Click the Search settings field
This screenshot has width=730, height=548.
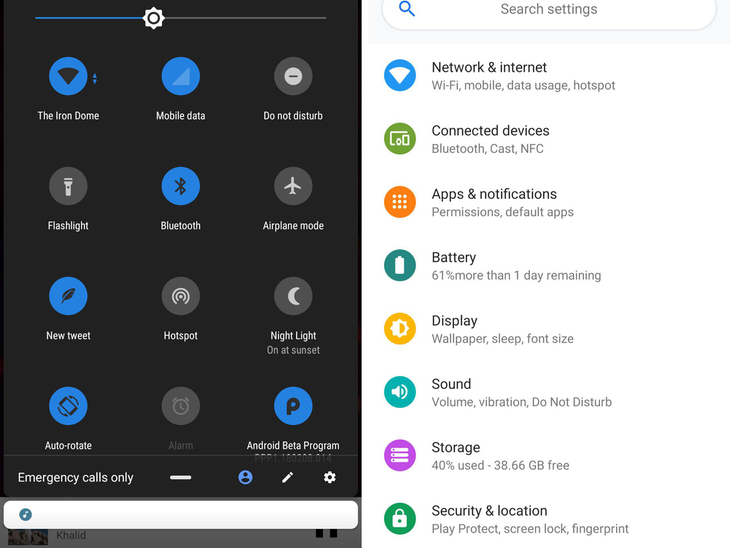549,9
